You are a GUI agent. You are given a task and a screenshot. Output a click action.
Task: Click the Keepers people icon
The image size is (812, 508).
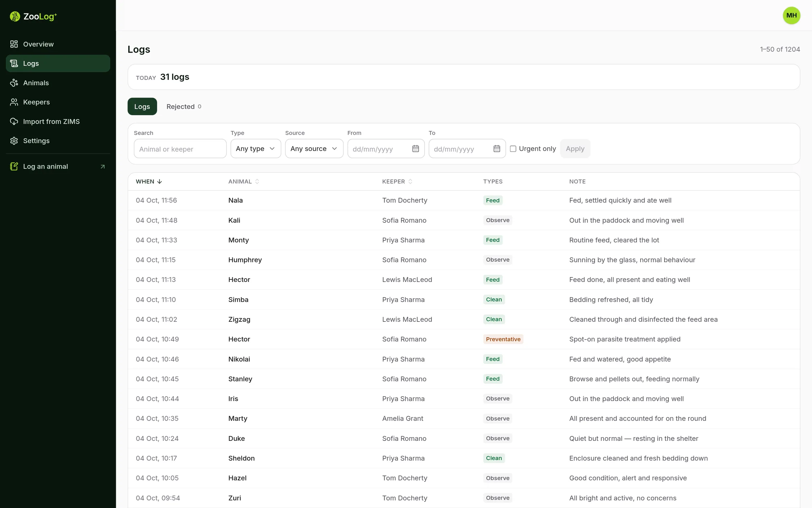point(14,102)
